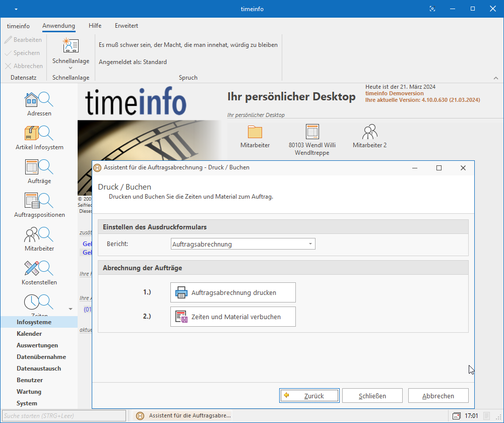Expand the Schnellanlage dropdown arrow
Viewport: 504px width, 423px height.
point(71,68)
